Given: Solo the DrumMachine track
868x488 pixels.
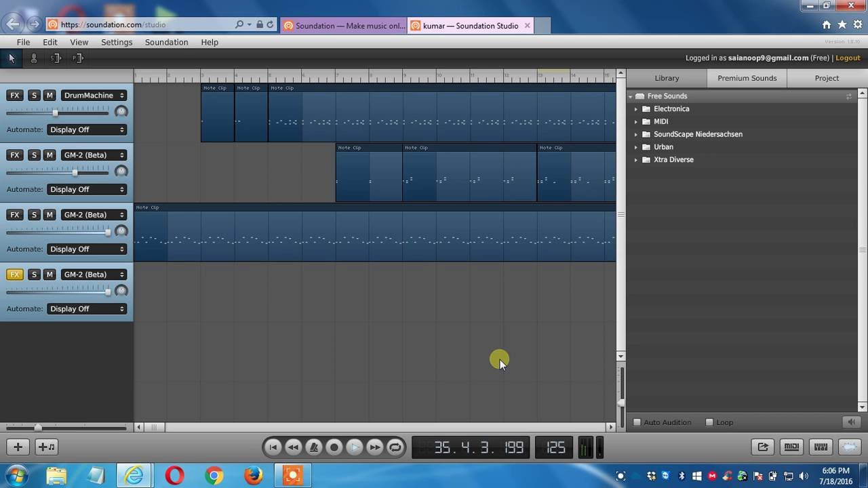Looking at the screenshot, I should coord(34,96).
